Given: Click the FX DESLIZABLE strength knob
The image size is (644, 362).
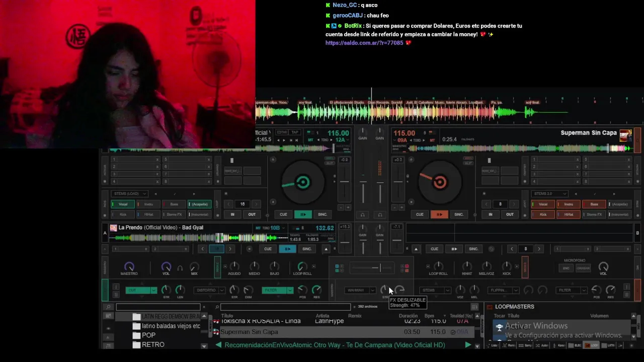Looking at the screenshot, I should pyautogui.click(x=384, y=290).
